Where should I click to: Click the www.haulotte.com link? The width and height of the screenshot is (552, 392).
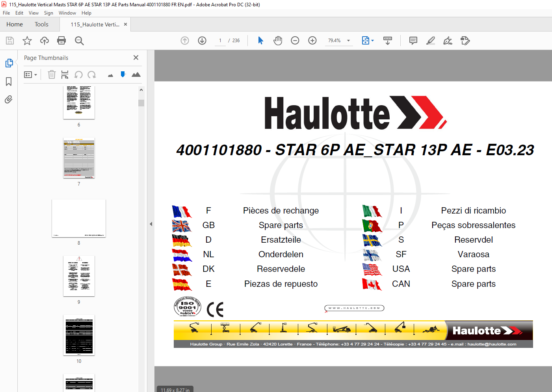354,308
